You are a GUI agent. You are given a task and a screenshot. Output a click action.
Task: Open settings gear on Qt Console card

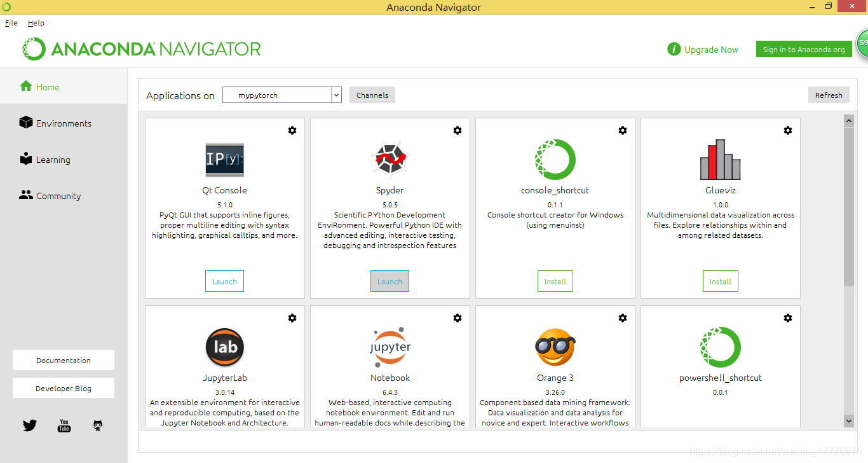(x=292, y=130)
